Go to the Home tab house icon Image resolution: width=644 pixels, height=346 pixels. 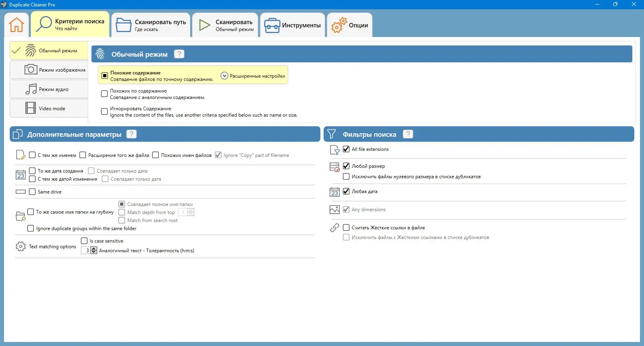[x=17, y=25]
